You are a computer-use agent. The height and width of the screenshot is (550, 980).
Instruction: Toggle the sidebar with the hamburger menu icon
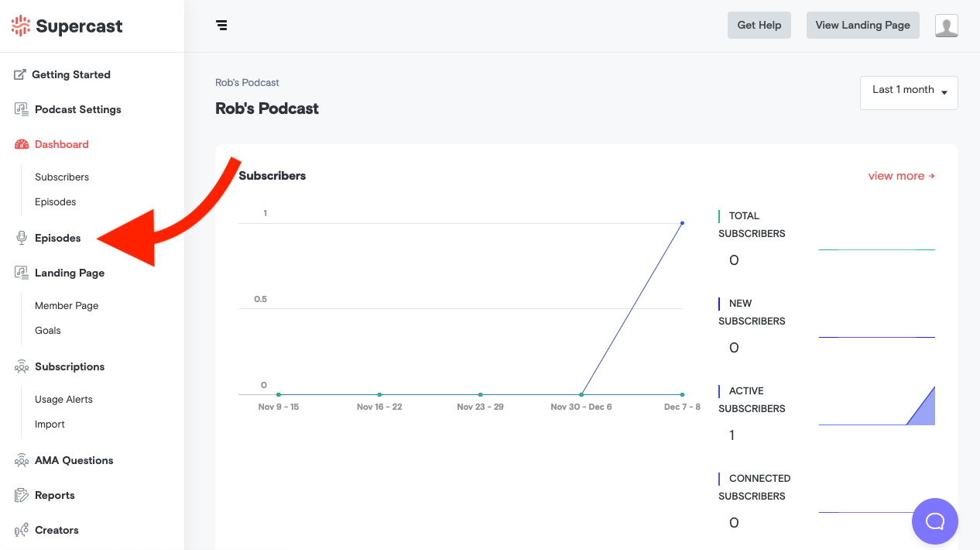[x=221, y=25]
